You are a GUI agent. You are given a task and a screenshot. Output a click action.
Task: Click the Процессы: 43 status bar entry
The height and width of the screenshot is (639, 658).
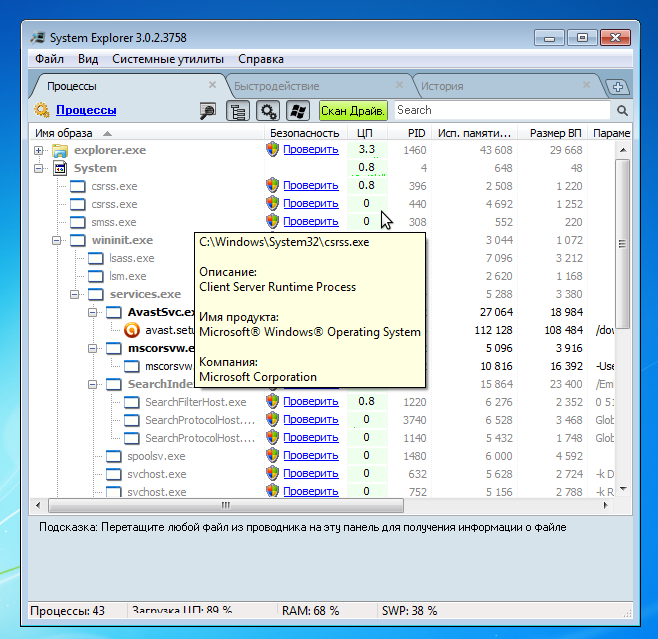(68, 611)
